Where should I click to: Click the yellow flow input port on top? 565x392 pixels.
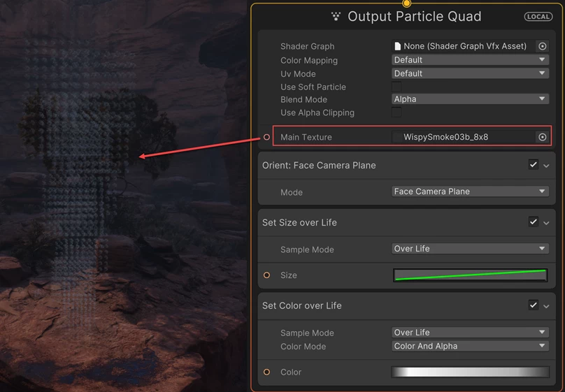point(406,3)
